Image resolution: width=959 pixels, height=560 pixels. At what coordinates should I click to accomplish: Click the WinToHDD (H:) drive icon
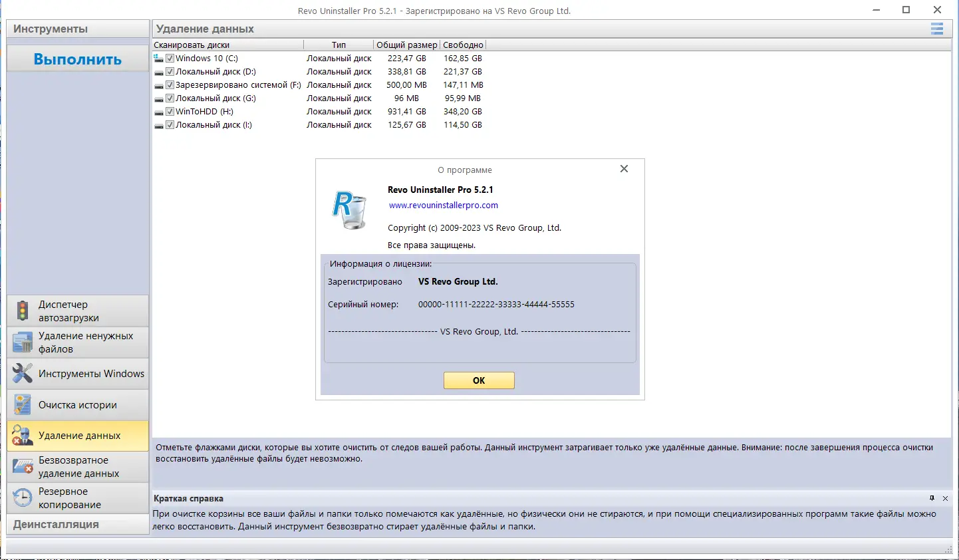159,112
